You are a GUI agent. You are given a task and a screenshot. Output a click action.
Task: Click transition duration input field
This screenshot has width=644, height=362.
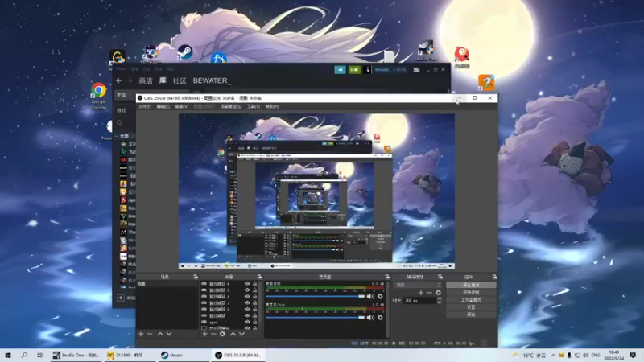pos(419,301)
